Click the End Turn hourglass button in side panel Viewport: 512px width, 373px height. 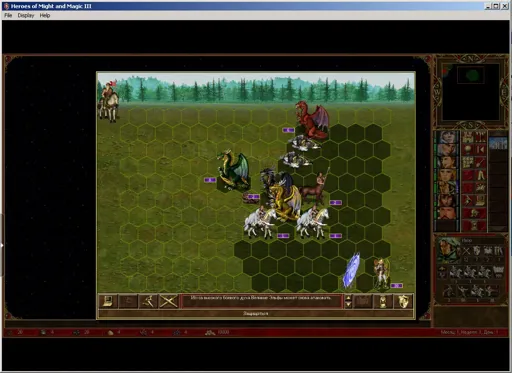click(x=474, y=225)
